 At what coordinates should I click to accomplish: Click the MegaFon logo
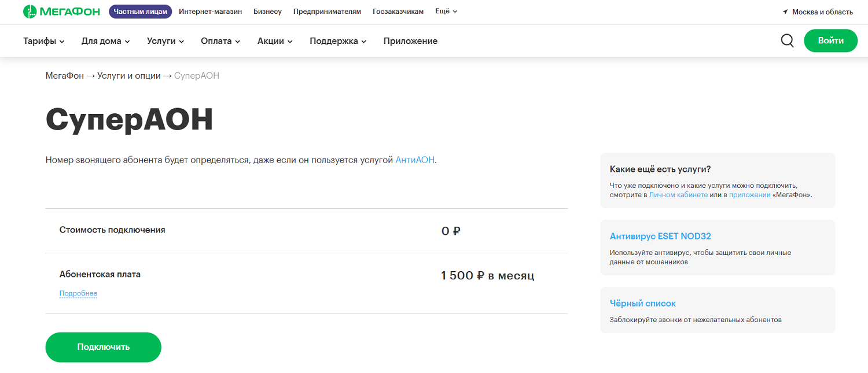61,12
